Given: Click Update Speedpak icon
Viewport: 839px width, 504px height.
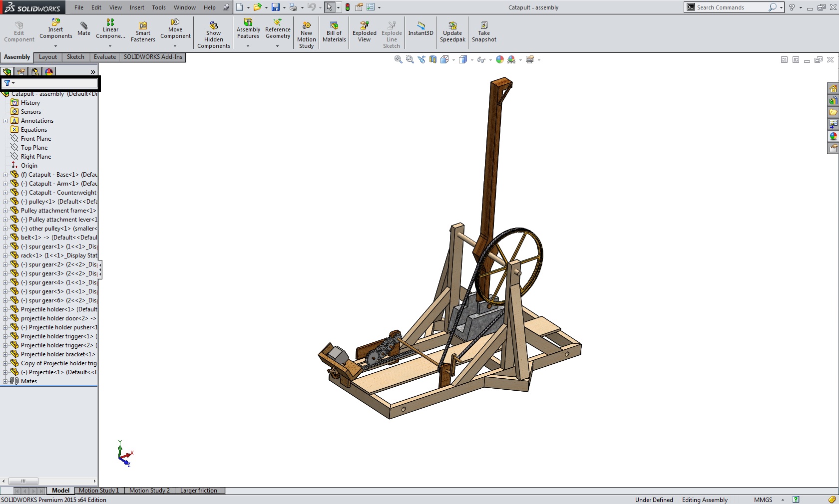Looking at the screenshot, I should click(x=452, y=32).
